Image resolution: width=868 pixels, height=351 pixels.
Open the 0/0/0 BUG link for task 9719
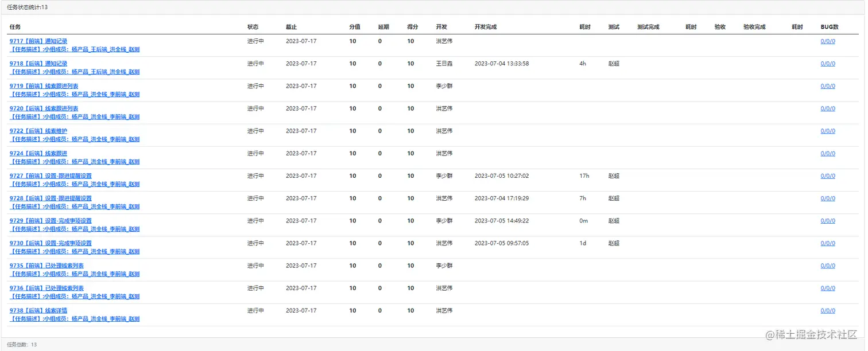tap(828, 86)
